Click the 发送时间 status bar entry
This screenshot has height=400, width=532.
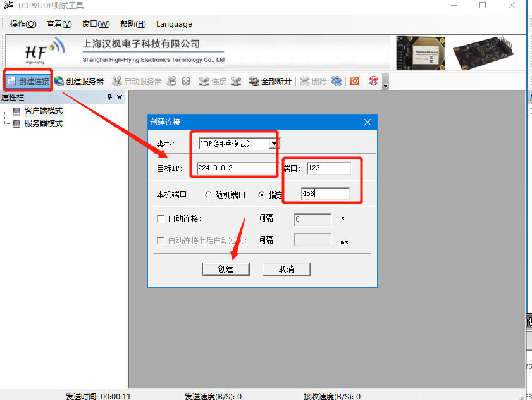click(98, 396)
